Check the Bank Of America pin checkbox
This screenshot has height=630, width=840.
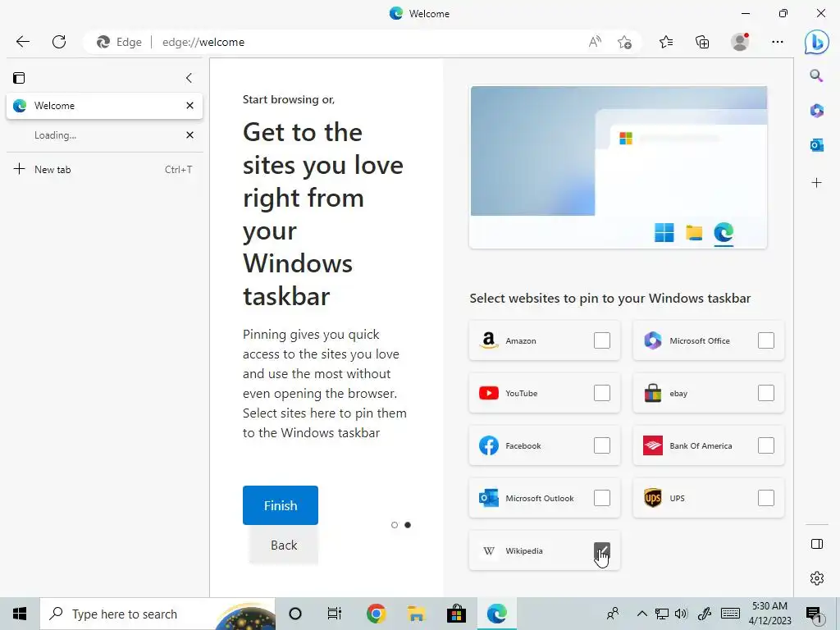(x=765, y=445)
